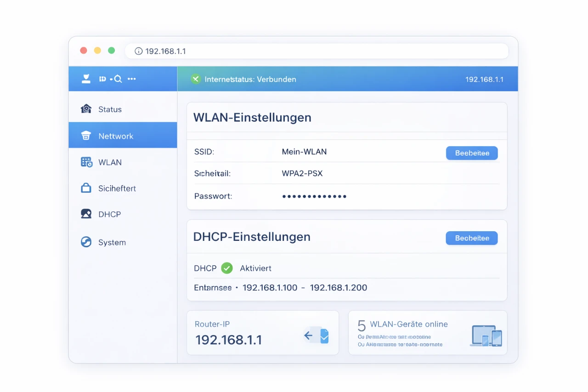Click the router icon in the blue header toolbar

pos(85,79)
